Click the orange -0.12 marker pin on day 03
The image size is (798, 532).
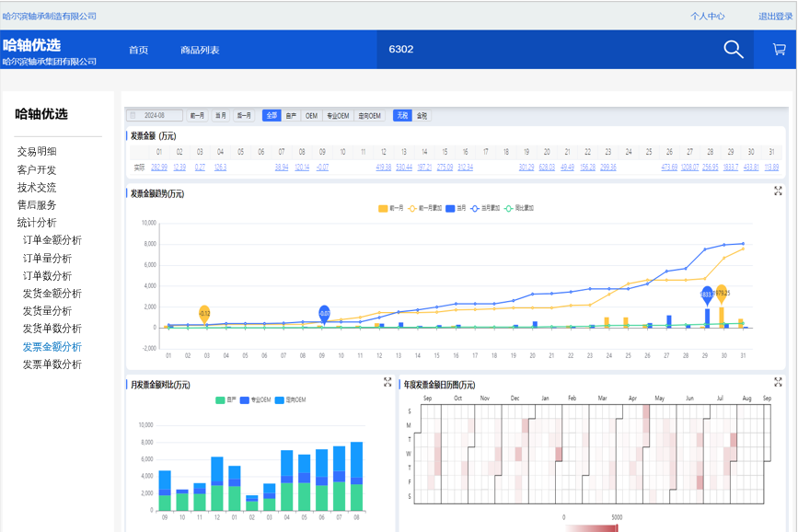(204, 315)
